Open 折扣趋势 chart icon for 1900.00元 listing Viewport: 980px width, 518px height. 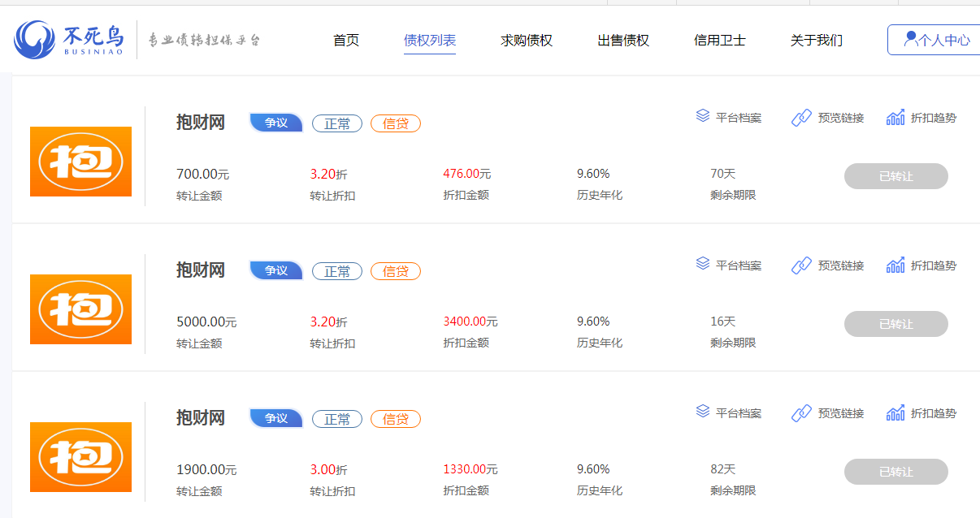895,412
